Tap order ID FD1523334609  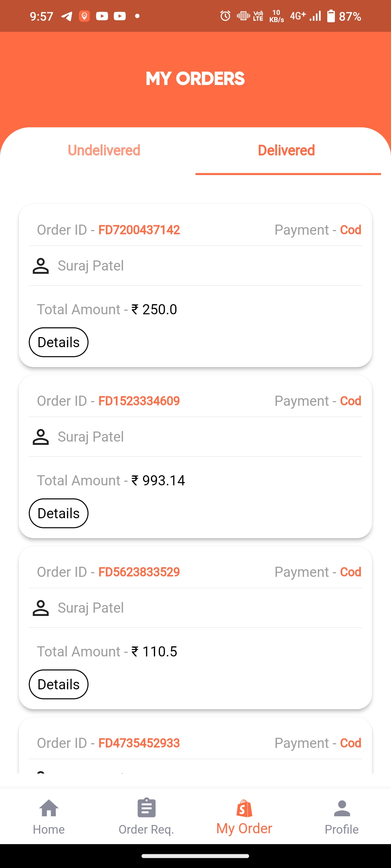(139, 401)
